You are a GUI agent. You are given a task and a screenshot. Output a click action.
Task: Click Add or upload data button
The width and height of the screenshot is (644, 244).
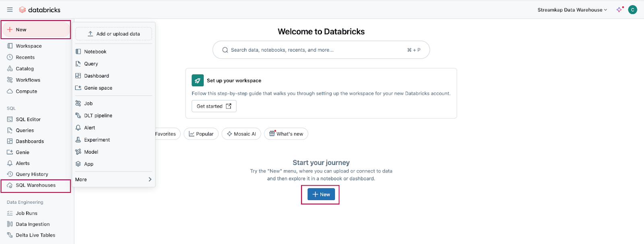[x=114, y=34]
